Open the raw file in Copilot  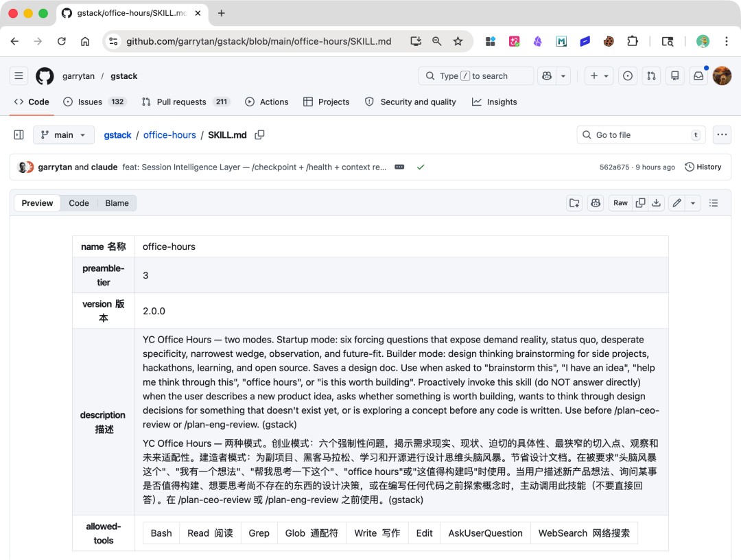pyautogui.click(x=596, y=203)
